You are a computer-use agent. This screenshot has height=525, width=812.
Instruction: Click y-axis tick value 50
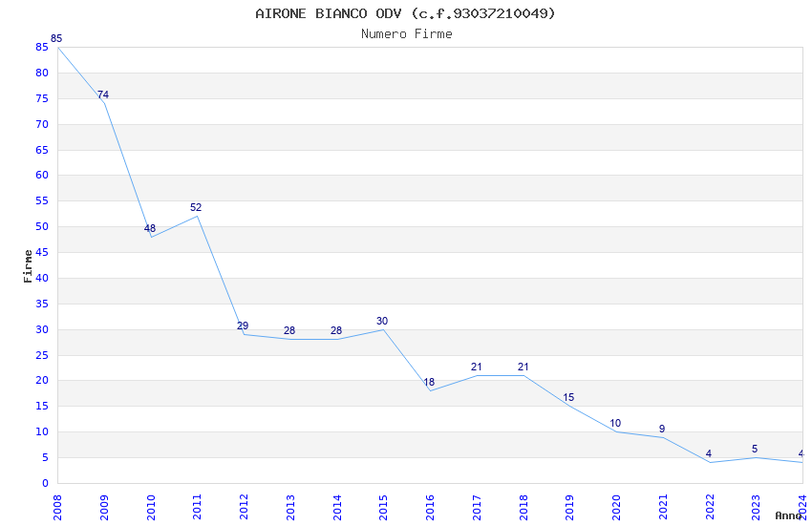42,226
